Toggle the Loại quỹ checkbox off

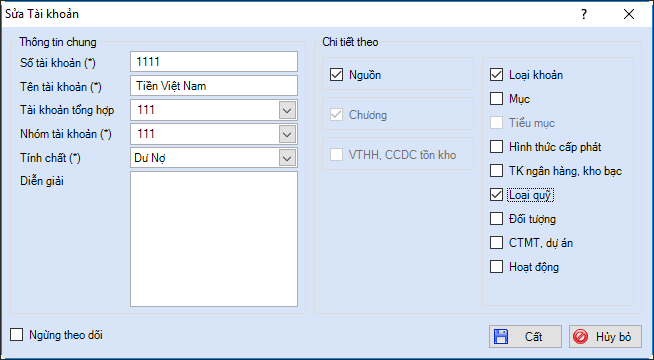coord(496,195)
